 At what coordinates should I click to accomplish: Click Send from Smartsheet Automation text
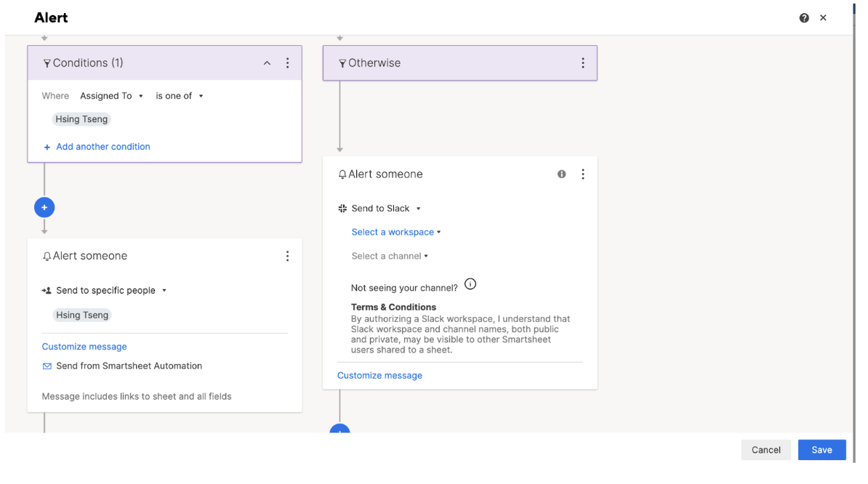click(x=129, y=366)
